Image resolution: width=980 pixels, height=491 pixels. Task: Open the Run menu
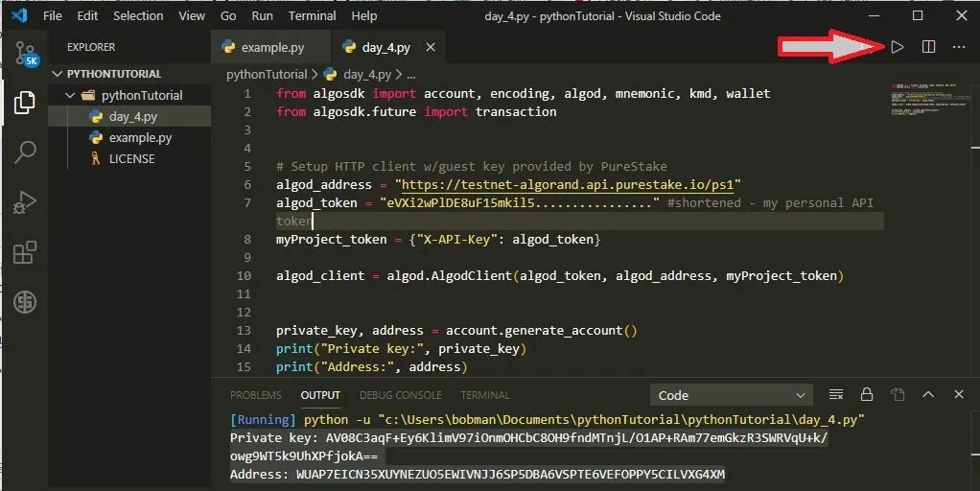pyautogui.click(x=262, y=15)
